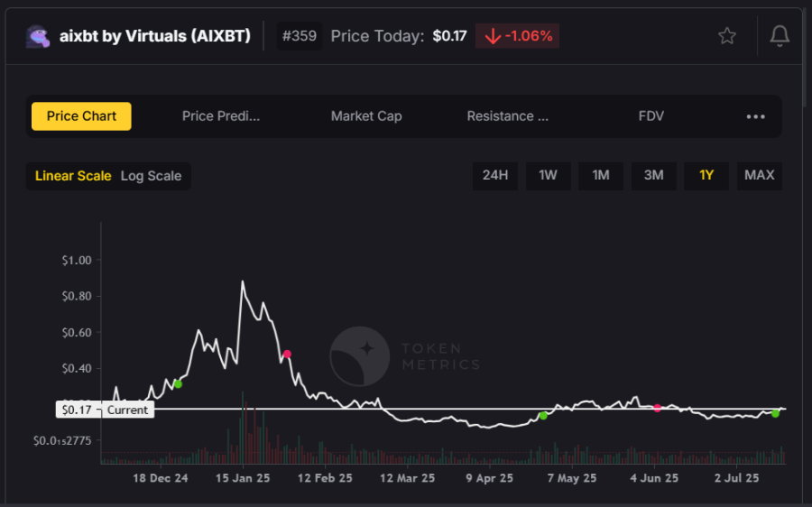Open the Price Chart tab
Image resolution: width=812 pixels, height=507 pixels.
coord(81,116)
